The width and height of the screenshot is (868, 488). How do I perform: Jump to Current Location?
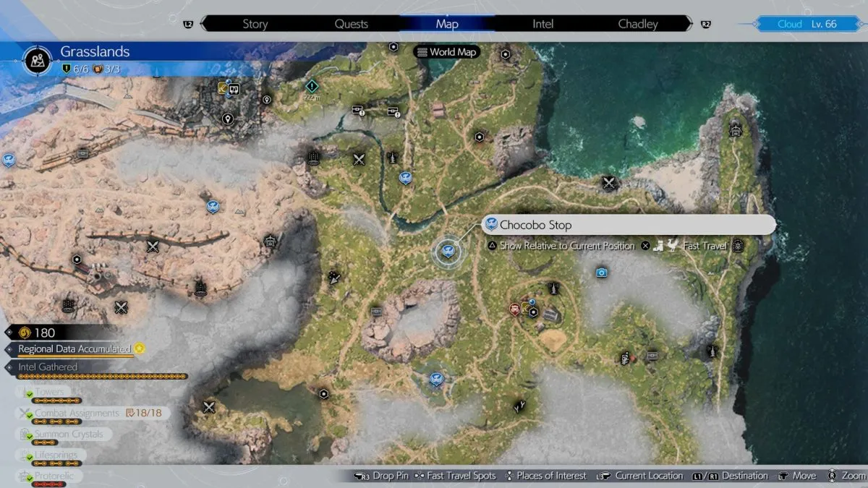pos(639,476)
